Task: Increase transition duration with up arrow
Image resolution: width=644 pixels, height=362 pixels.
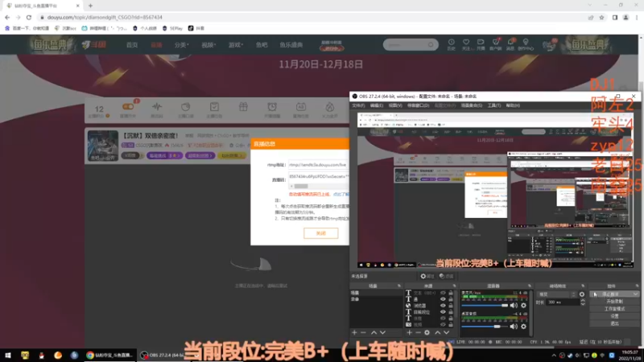Action: (x=583, y=300)
